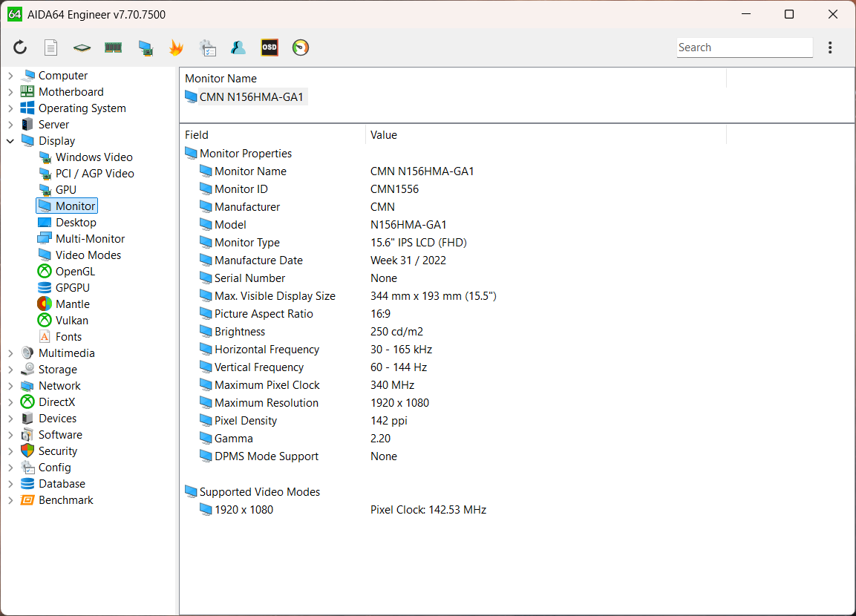Select the Monitor tree item
The width and height of the screenshot is (856, 616).
point(67,206)
